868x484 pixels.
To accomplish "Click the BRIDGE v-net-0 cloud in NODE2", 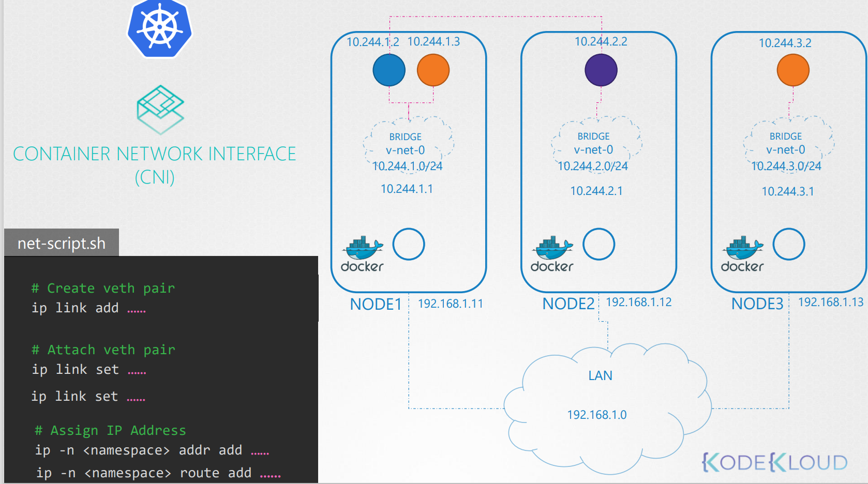I will [596, 144].
